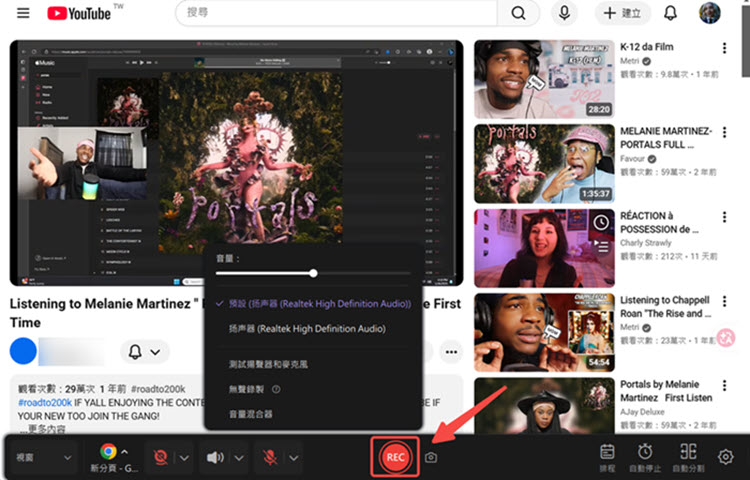Add RÉACTION video to queue icon
The height and width of the screenshot is (480, 750).
pos(601,246)
